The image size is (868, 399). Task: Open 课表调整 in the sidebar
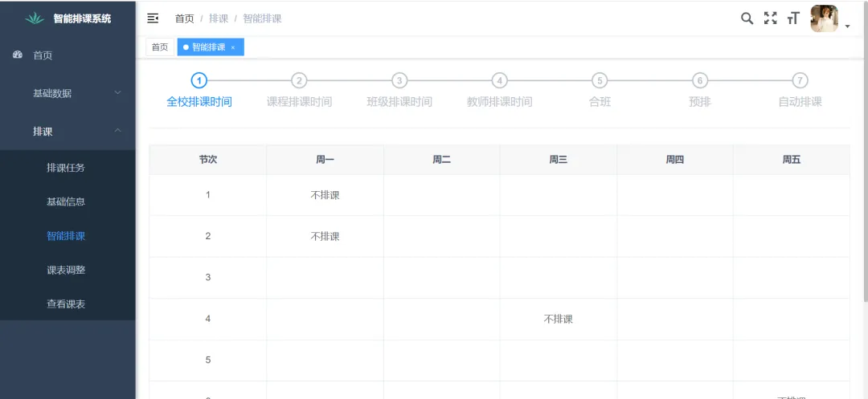click(x=66, y=270)
